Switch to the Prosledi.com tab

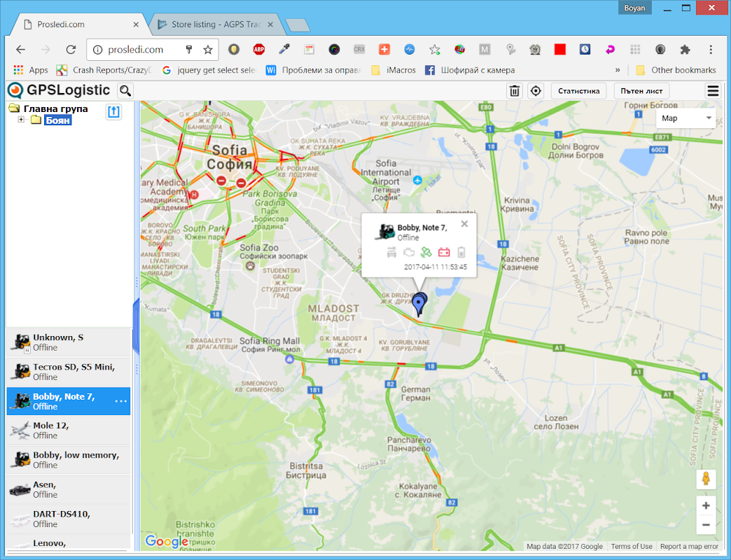click(78, 24)
